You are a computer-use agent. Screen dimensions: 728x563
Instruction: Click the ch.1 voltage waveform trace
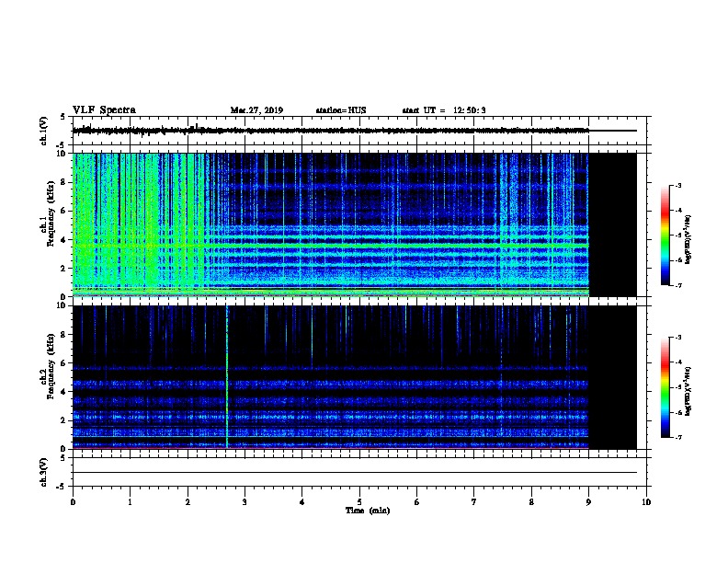[x=331, y=131]
